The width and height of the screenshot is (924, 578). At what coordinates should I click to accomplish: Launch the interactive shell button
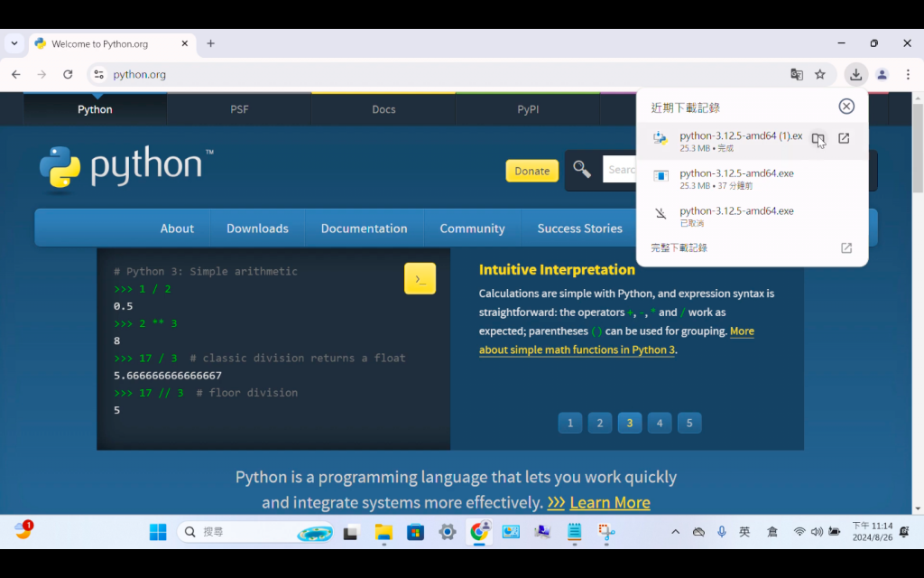click(420, 278)
